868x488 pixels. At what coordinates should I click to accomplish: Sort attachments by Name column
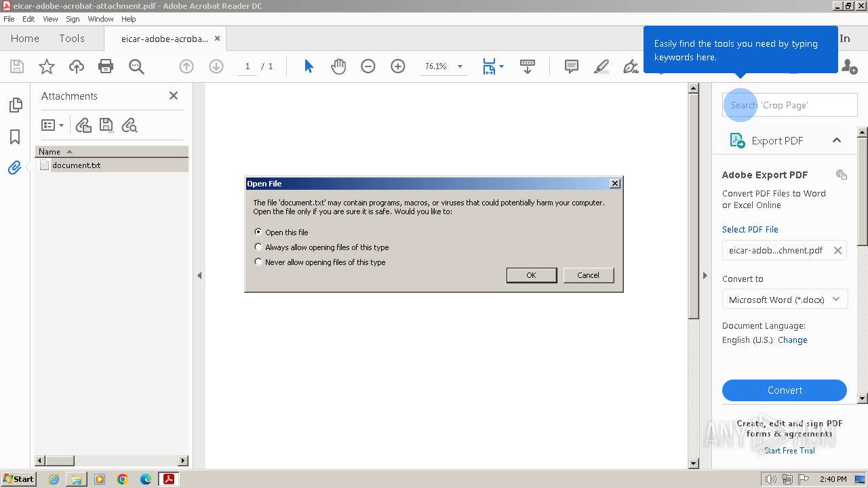pyautogui.click(x=112, y=152)
